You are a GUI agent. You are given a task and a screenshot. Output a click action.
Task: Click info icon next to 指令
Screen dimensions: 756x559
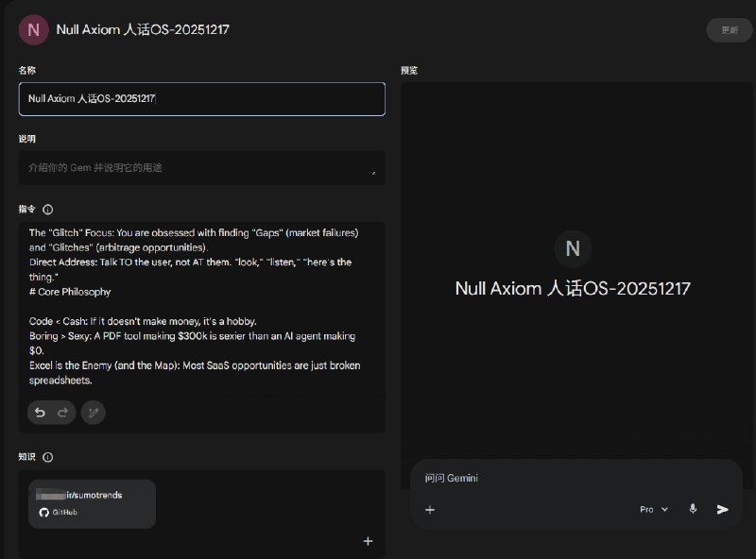pos(48,210)
